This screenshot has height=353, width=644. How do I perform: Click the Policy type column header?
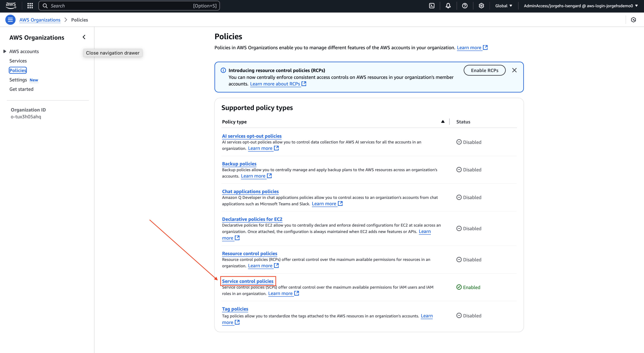(x=234, y=122)
